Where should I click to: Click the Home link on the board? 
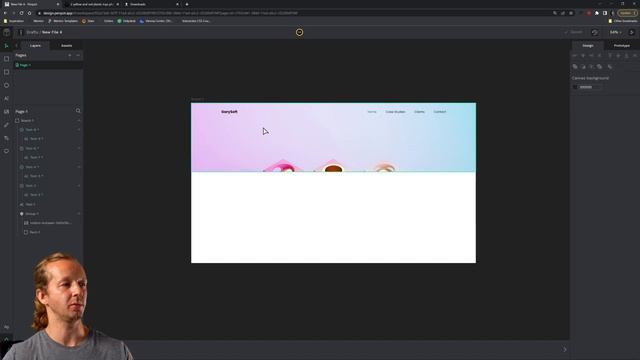click(372, 112)
